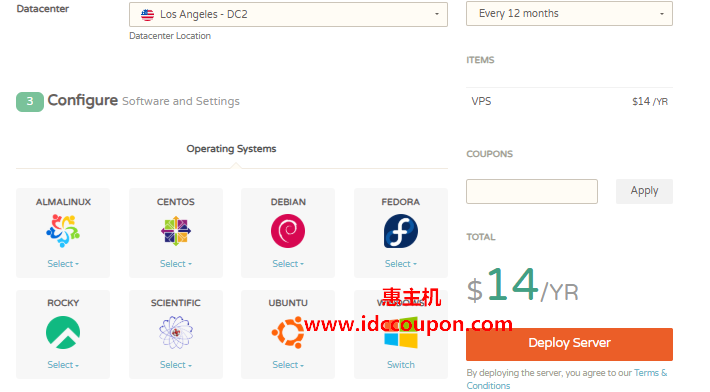The image size is (710, 392).
Task: Click the US flag in datacenter field
Action: 147,14
